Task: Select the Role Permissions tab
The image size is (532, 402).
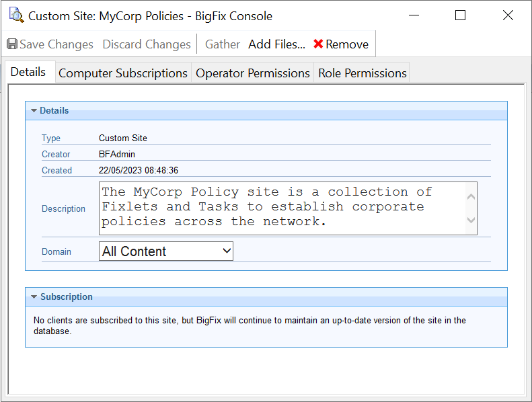Action: [x=363, y=73]
